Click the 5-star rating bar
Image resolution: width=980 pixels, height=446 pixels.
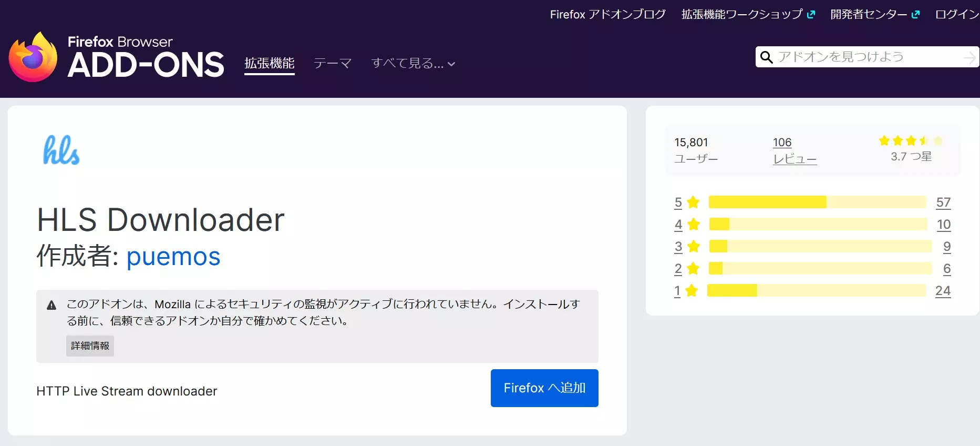(817, 202)
